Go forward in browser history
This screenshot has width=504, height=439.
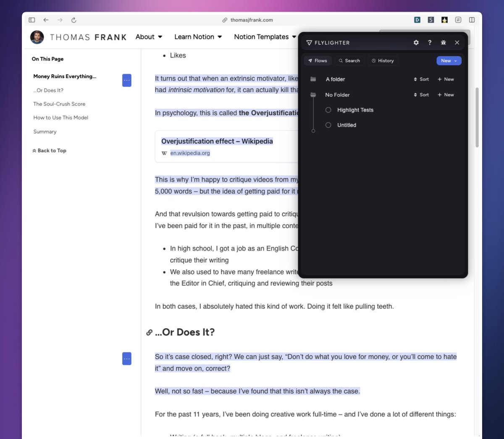[60, 20]
